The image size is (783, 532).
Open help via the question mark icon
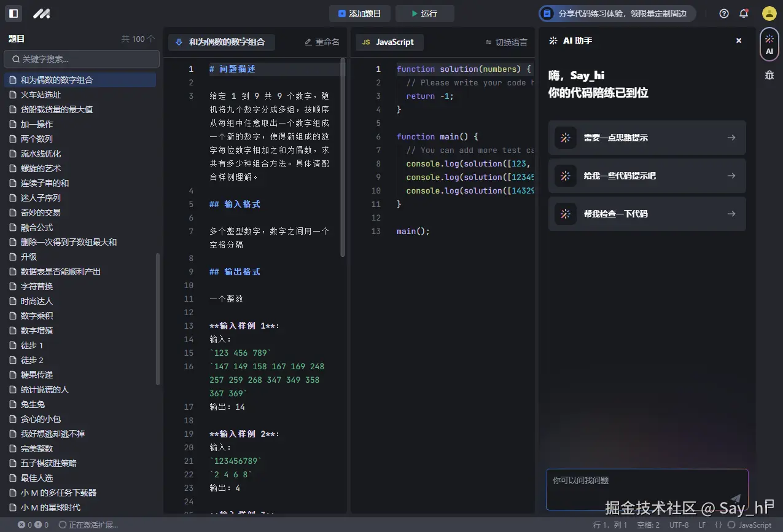723,13
